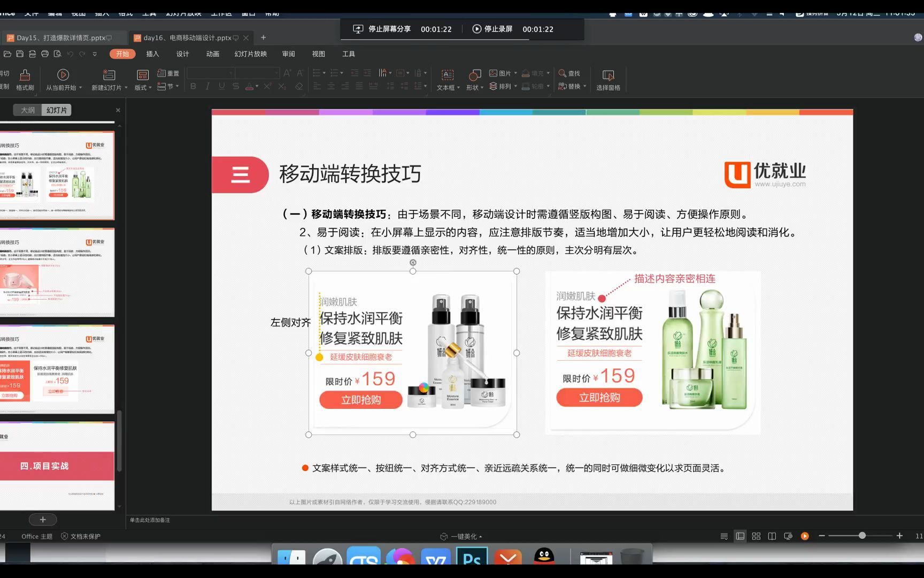
Task: Expand the quick access toolbar customize arrow
Action: pos(95,54)
